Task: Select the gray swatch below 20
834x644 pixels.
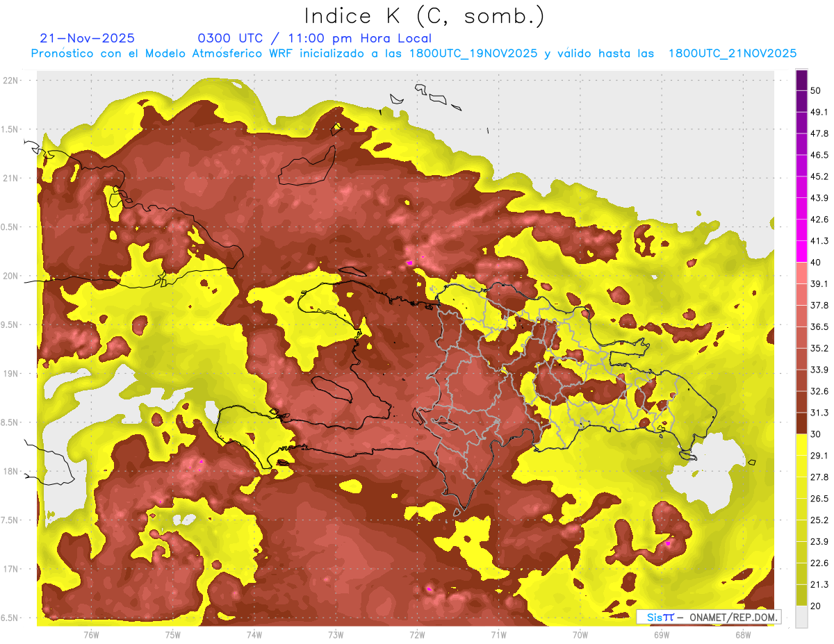Action: (801, 616)
